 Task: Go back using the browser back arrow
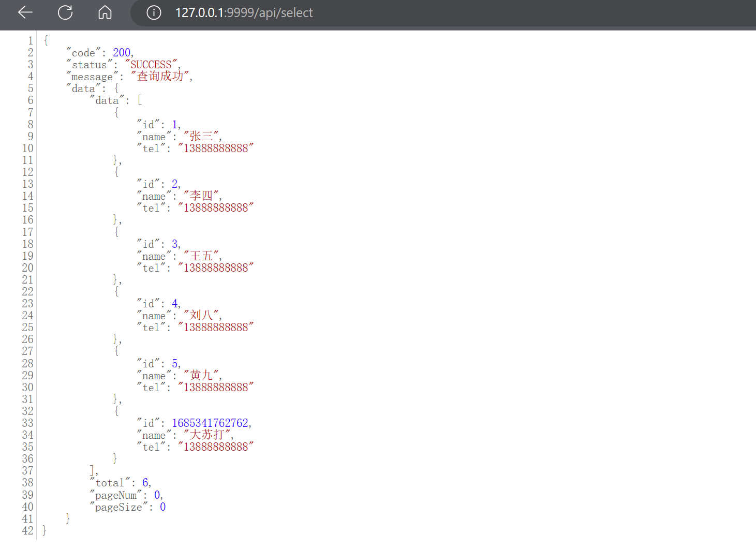coord(25,12)
